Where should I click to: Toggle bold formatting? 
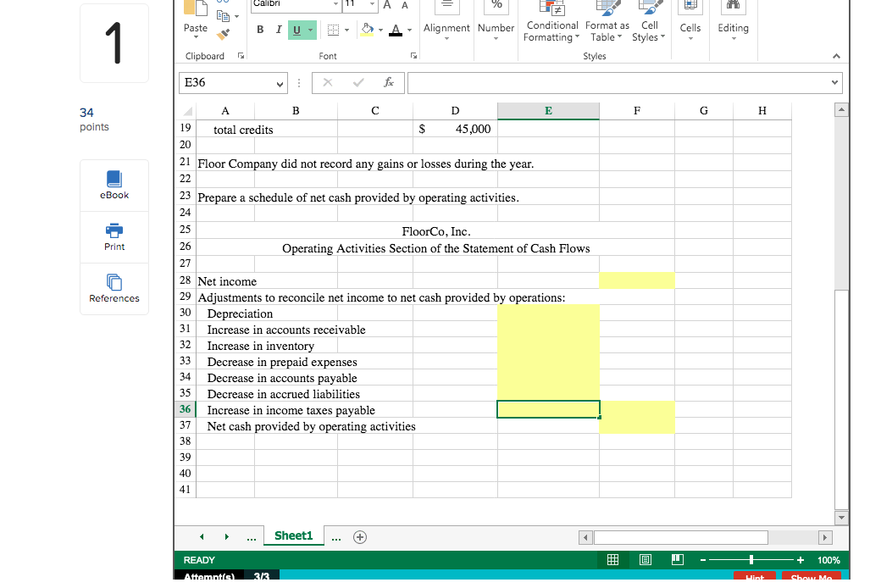260,28
